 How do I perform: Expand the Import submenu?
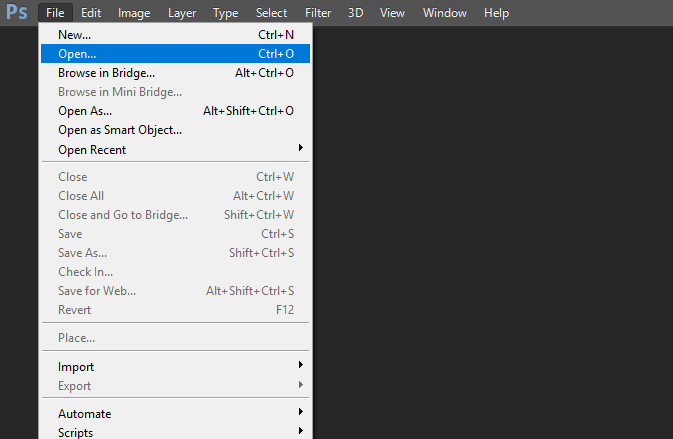(176, 366)
